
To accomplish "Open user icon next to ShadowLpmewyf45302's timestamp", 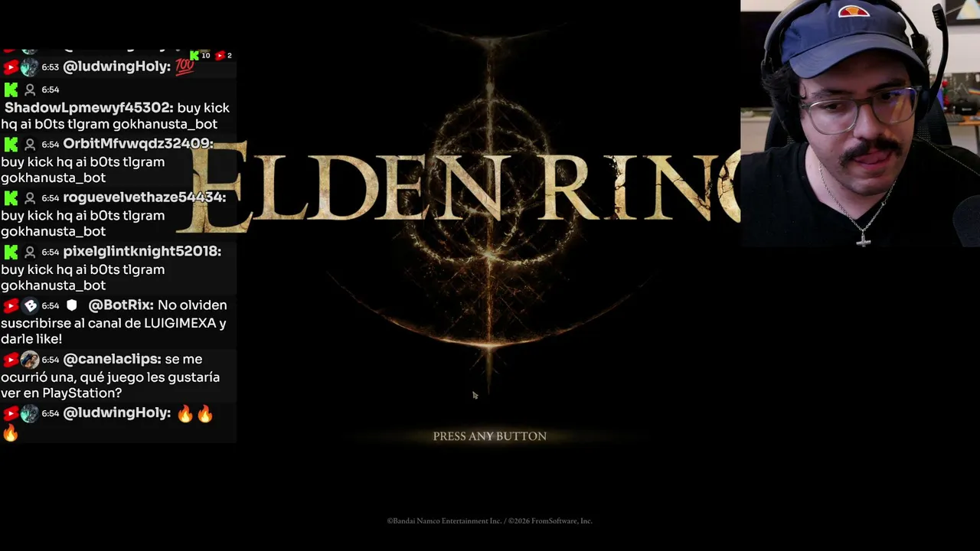I will click(x=31, y=90).
